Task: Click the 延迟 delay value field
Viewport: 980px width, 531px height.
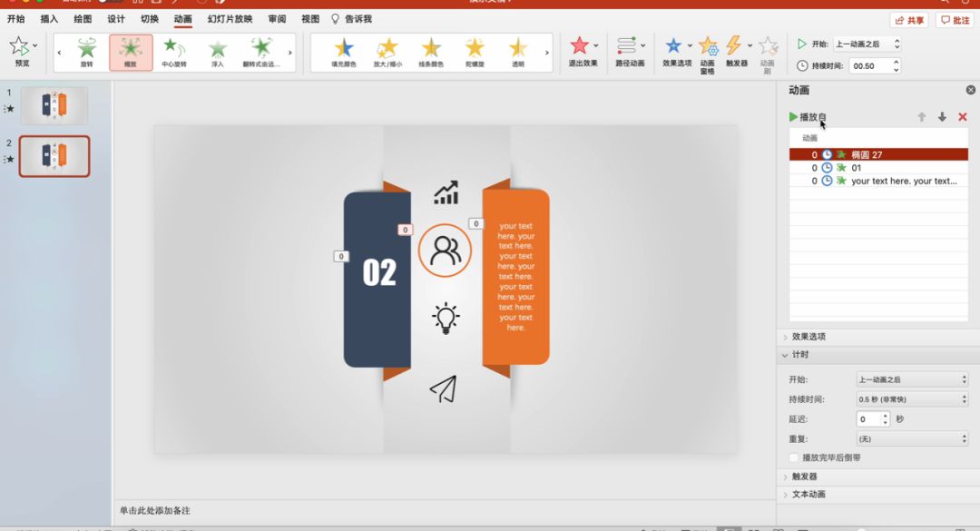Action: (868, 419)
